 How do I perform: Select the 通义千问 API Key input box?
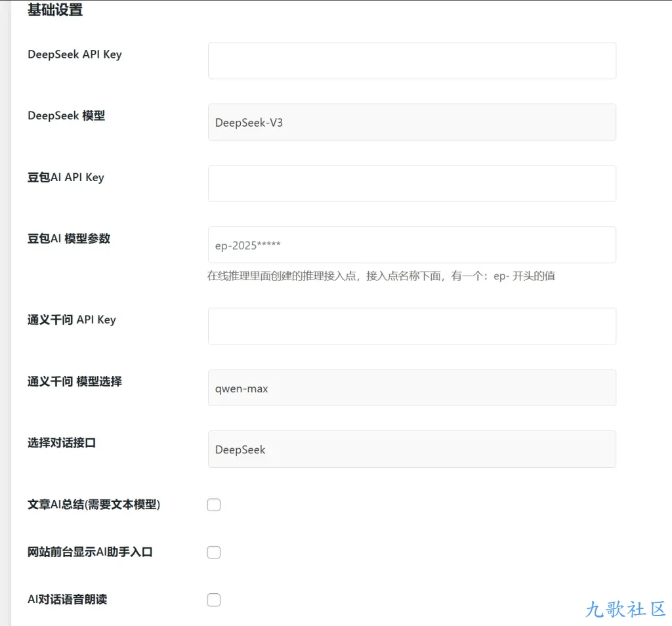coord(412,326)
